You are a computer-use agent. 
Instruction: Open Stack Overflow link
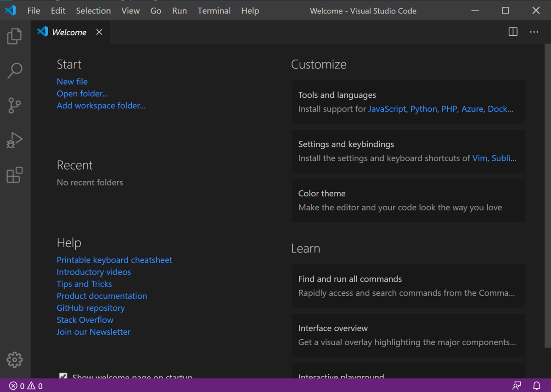(x=85, y=319)
